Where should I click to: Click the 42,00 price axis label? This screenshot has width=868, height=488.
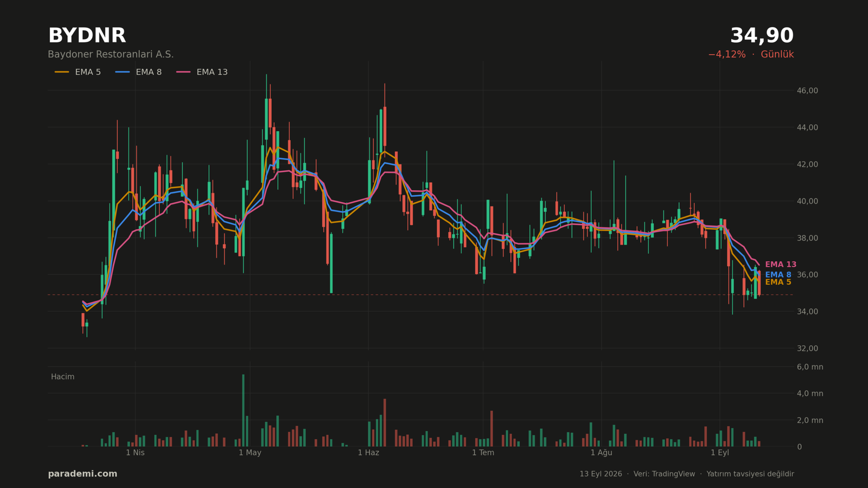[807, 164]
